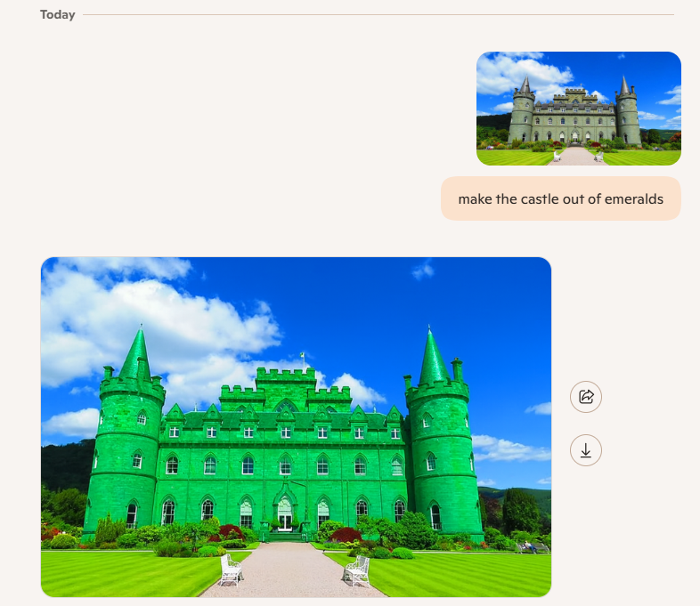This screenshot has height=606, width=700.
Task: Click the "make the castle out of emeralds" message
Action: pyautogui.click(x=560, y=198)
